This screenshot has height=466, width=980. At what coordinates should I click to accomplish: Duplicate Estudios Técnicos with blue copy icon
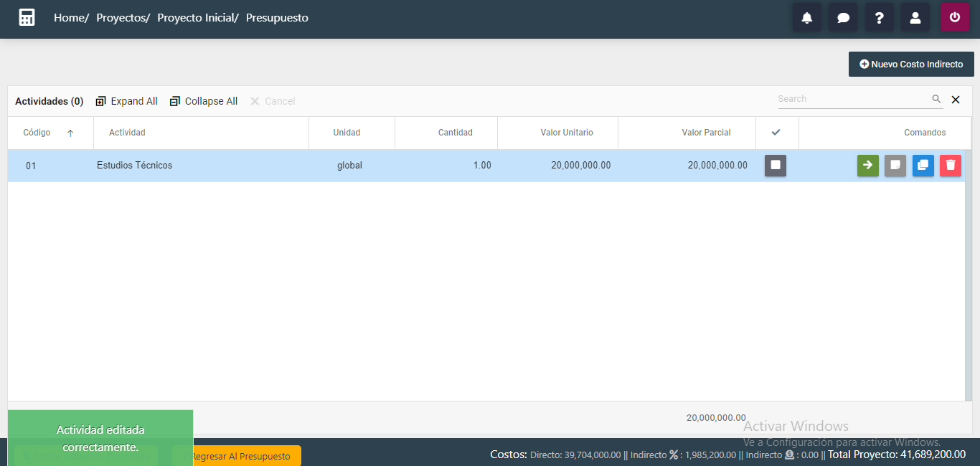923,166
